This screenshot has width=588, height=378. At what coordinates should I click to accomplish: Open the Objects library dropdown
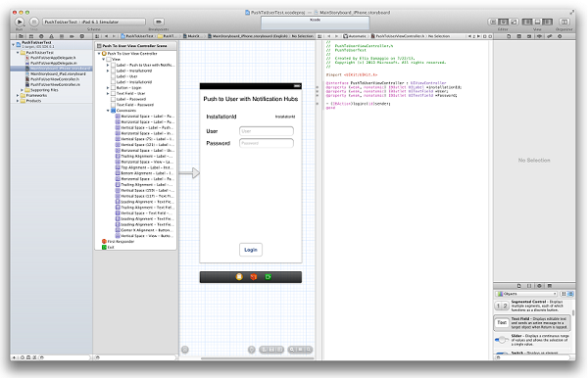526,294
